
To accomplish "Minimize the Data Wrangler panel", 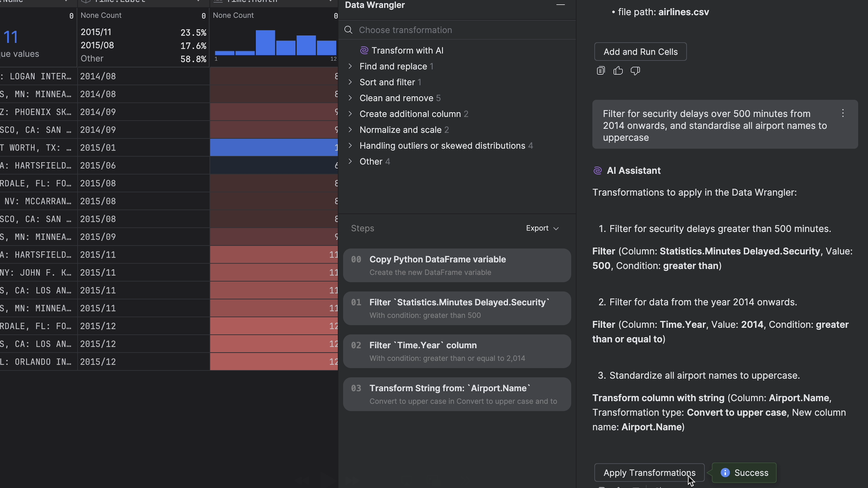I will (560, 5).
